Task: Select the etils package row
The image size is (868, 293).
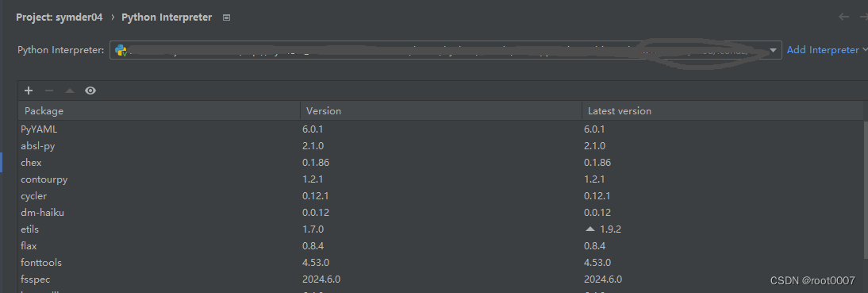Action: point(440,229)
